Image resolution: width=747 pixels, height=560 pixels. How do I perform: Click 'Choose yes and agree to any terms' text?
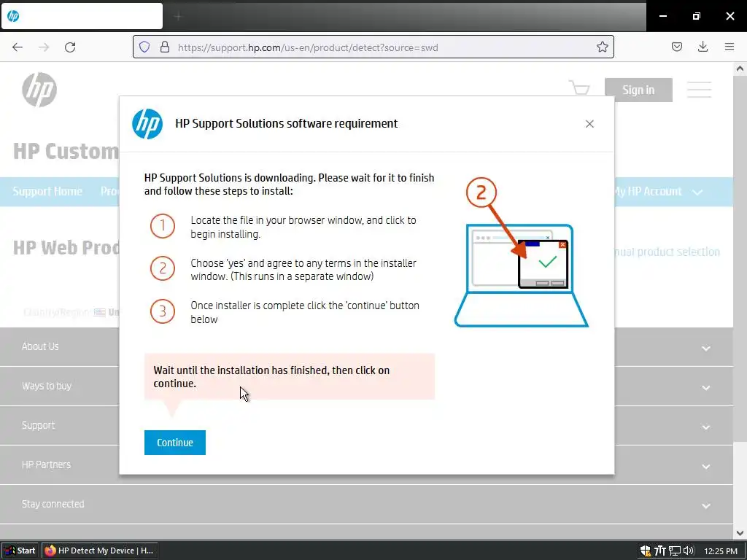(303, 270)
